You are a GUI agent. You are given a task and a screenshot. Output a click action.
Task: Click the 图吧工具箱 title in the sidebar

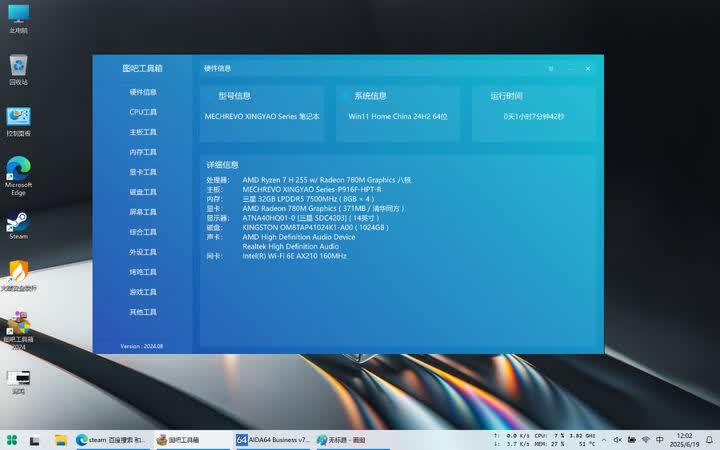142,68
